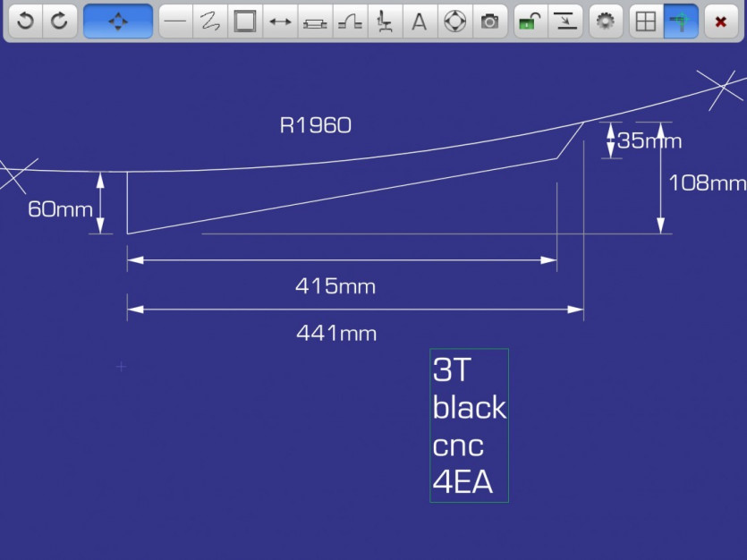Image resolution: width=747 pixels, height=560 pixels.
Task: Click the camera snapshot icon
Action: coord(489,21)
